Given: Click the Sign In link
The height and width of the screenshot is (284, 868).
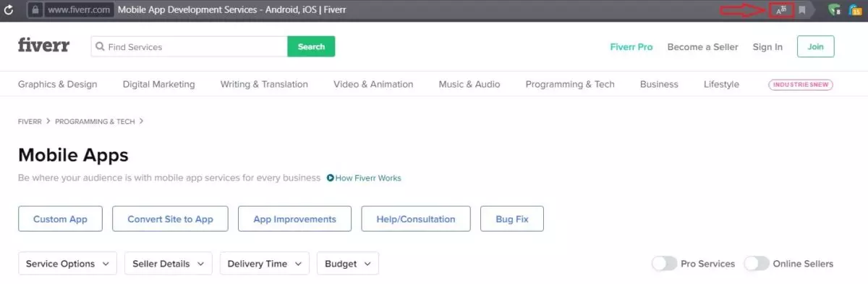Looking at the screenshot, I should [767, 46].
